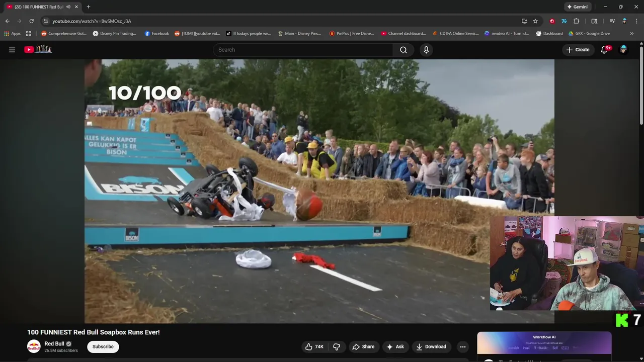Open Disney Pin Trading bookmark
The height and width of the screenshot is (362, 644).
115,34
